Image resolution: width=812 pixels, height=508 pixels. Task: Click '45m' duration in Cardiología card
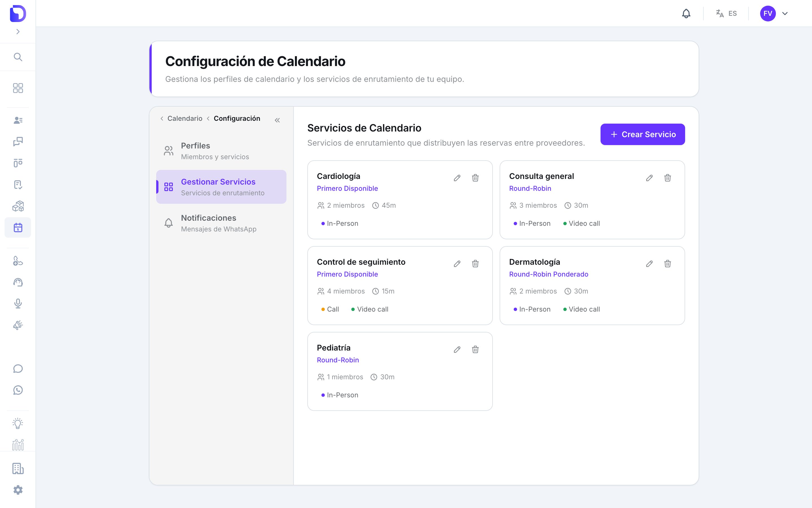click(384, 205)
